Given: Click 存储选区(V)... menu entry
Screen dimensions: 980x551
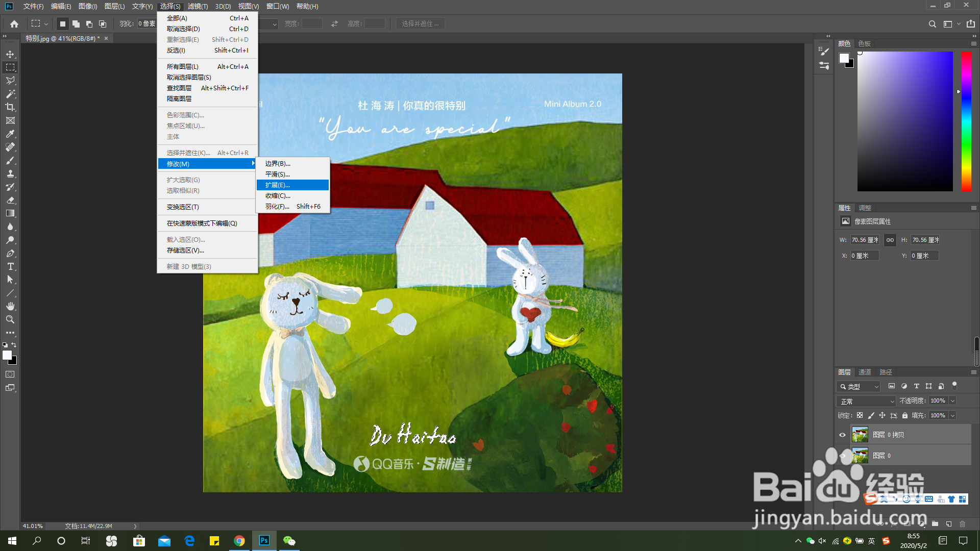Looking at the screenshot, I should click(x=207, y=251).
